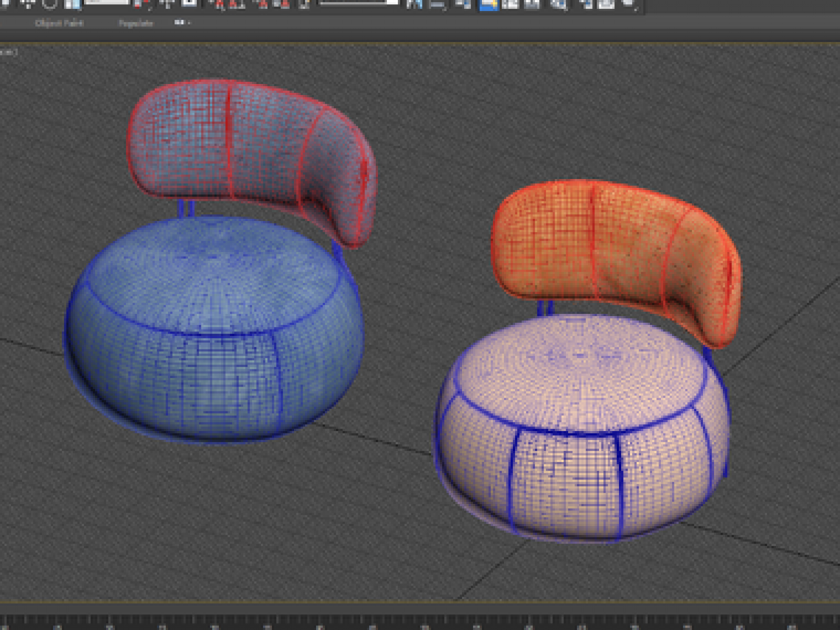Select the Select and Move tool
Image resolution: width=840 pixels, height=630 pixels.
click(28, 4)
